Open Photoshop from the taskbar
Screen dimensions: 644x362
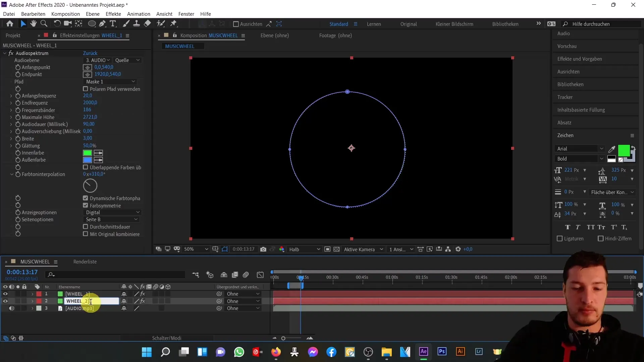coord(442,352)
